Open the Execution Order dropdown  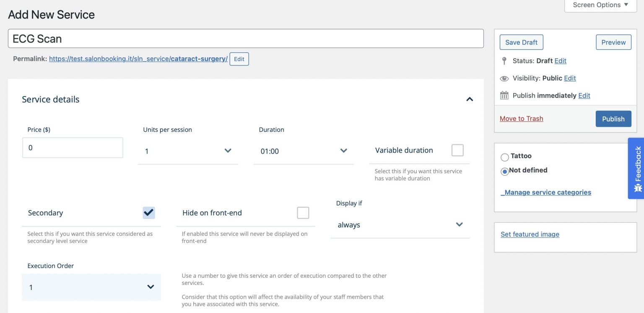[x=91, y=287]
